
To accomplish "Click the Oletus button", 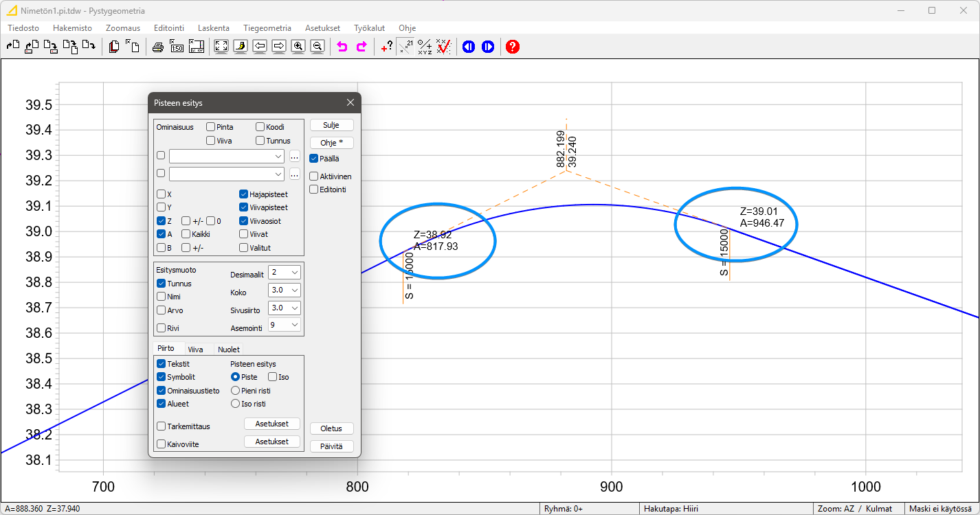I will point(331,428).
